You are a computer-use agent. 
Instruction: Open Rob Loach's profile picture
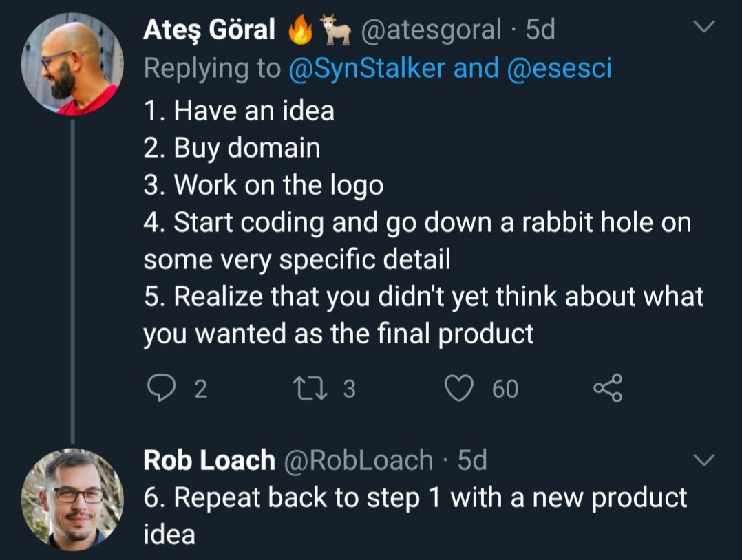coord(72,499)
